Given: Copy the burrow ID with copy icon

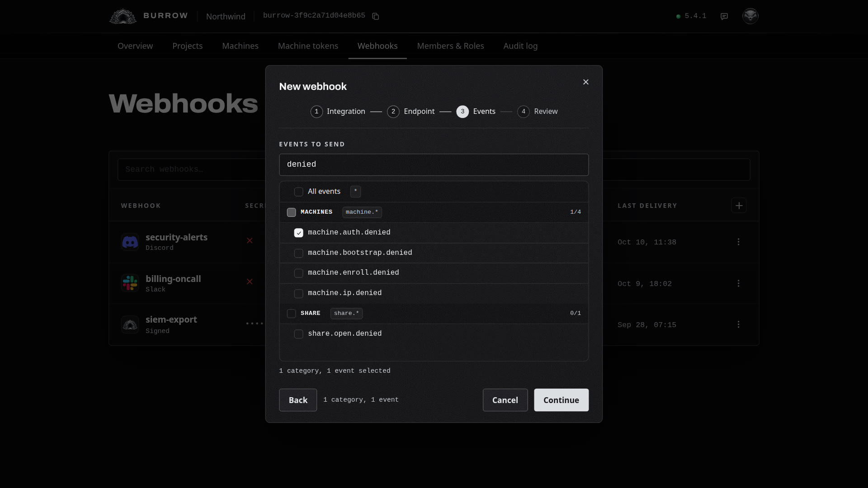Looking at the screenshot, I should click(x=375, y=16).
